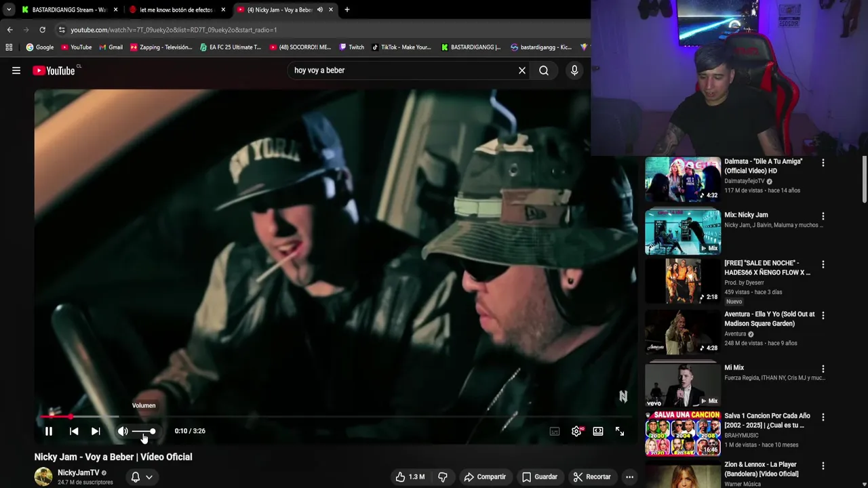Close the BASTARDIGANGG Stream tab
The image size is (868, 488).
[115, 9]
